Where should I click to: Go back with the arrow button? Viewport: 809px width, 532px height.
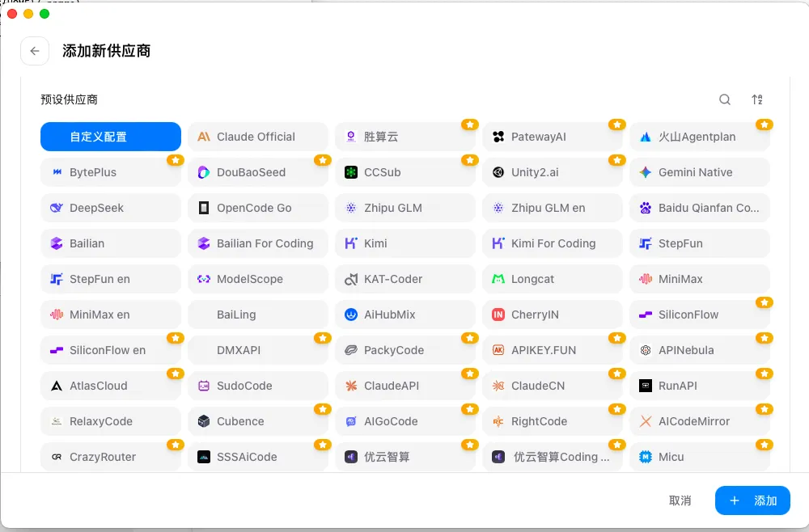coord(35,51)
